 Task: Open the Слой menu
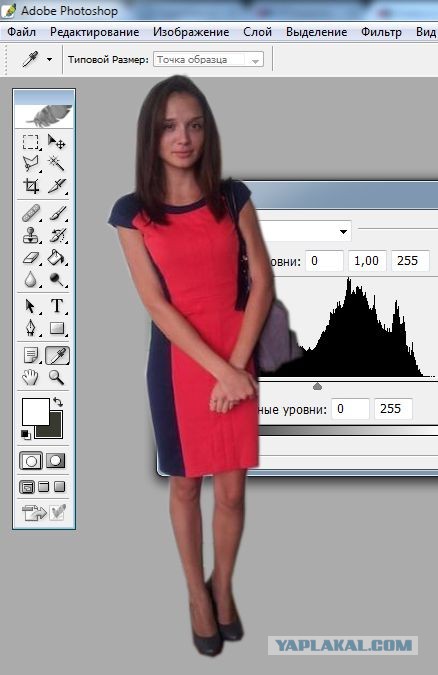coord(257,32)
